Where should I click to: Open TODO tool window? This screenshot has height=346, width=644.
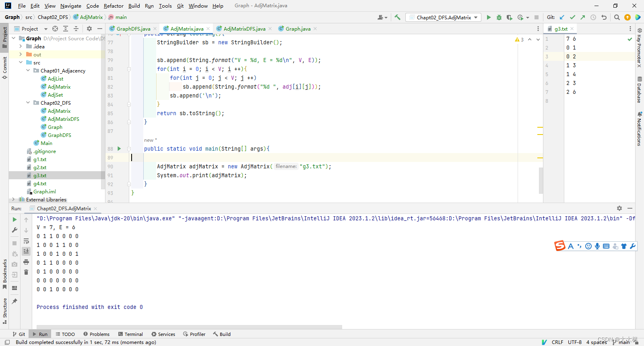click(x=65, y=334)
